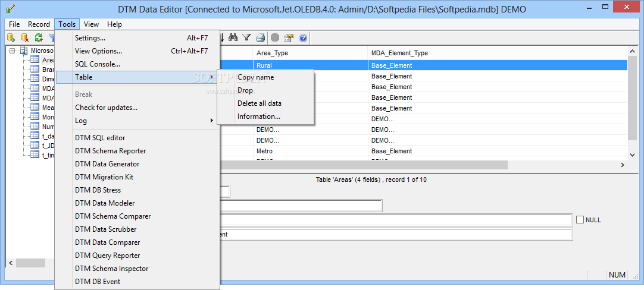This screenshot has height=290, width=644.
Task: Launch DTM Data Generator from the menu
Action: click(137, 164)
